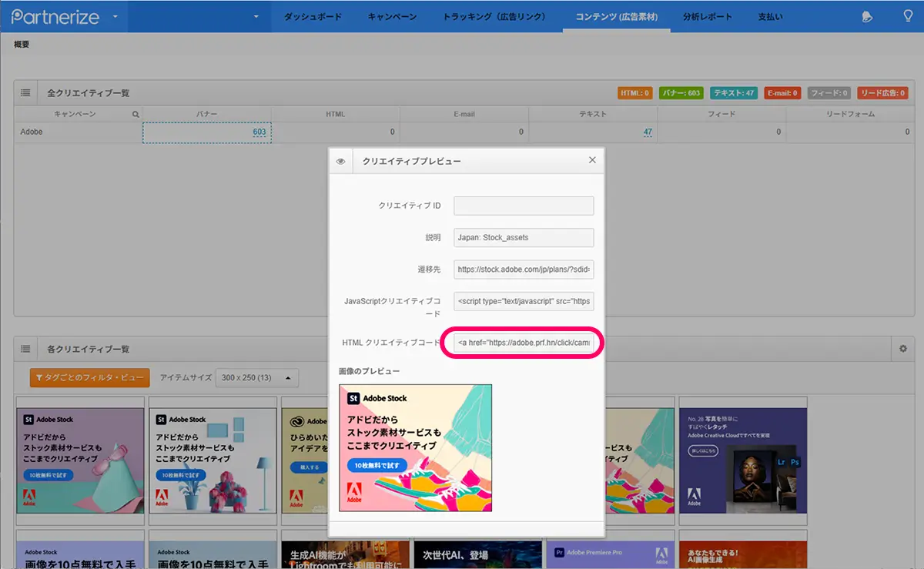Image resolution: width=924 pixels, height=569 pixels.
Task: Open the yellow ひらめいた banner thumbnail
Action: coord(305,460)
